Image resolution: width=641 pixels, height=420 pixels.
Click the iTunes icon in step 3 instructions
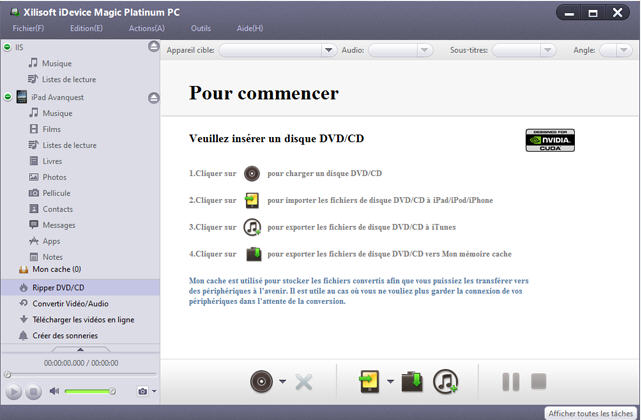pyautogui.click(x=252, y=227)
